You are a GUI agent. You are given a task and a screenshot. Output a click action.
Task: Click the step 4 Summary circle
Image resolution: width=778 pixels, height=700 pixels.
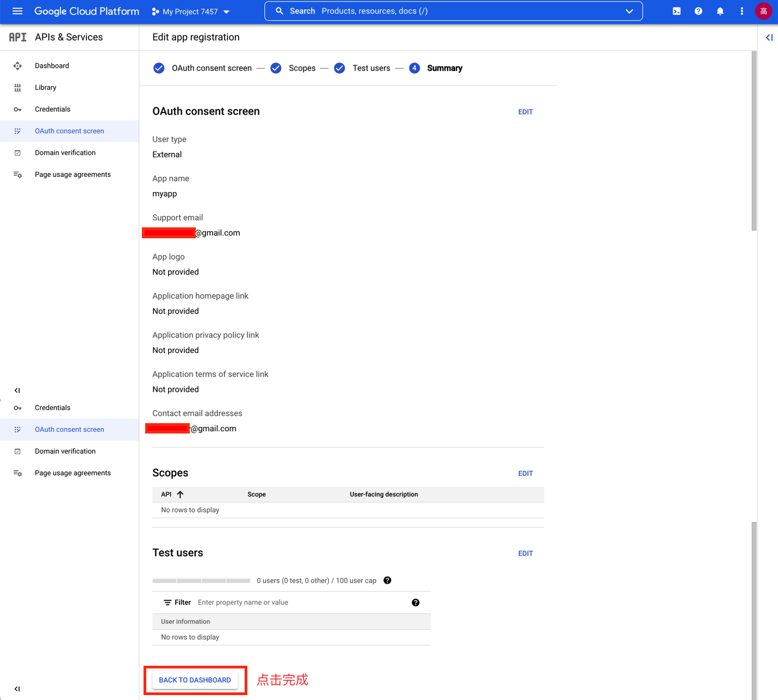414,68
